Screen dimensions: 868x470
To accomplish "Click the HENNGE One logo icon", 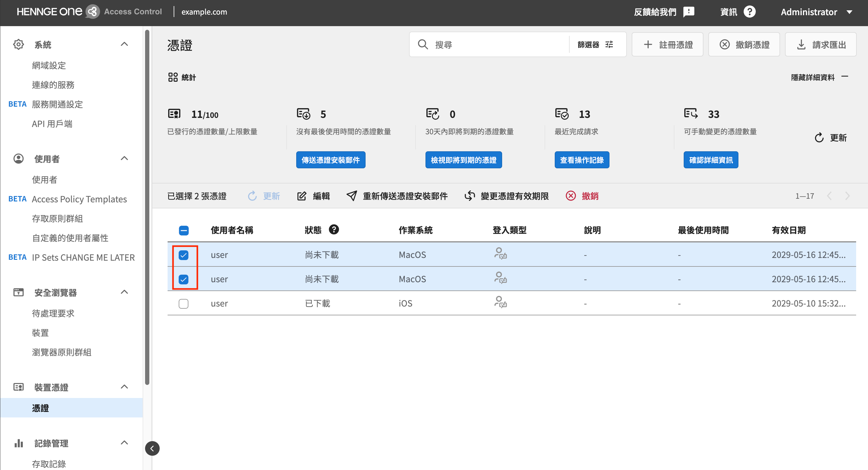I will coord(92,12).
